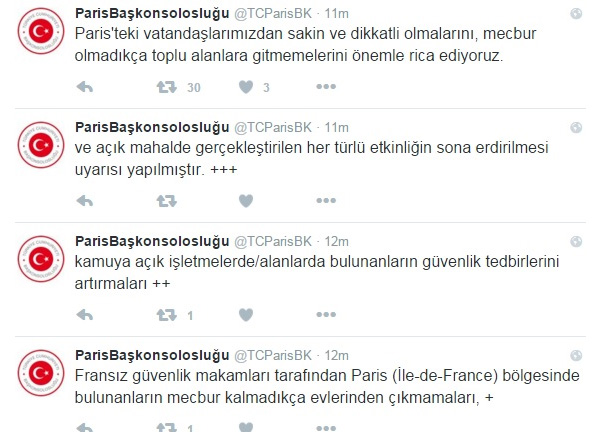The height and width of the screenshot is (432, 600).
Task: Reply to the tweet ending with '+++'
Action: [x=85, y=201]
